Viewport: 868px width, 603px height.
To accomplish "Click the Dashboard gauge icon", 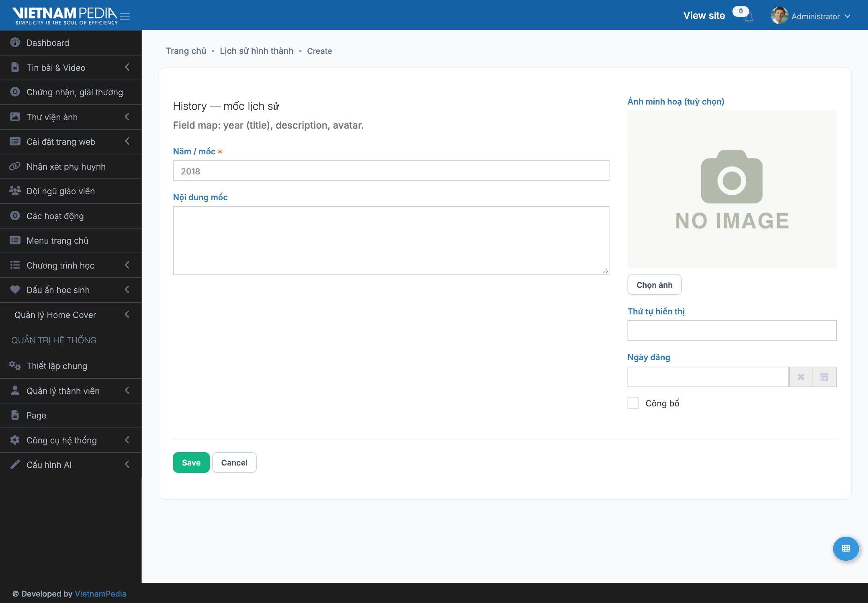I will (15, 43).
